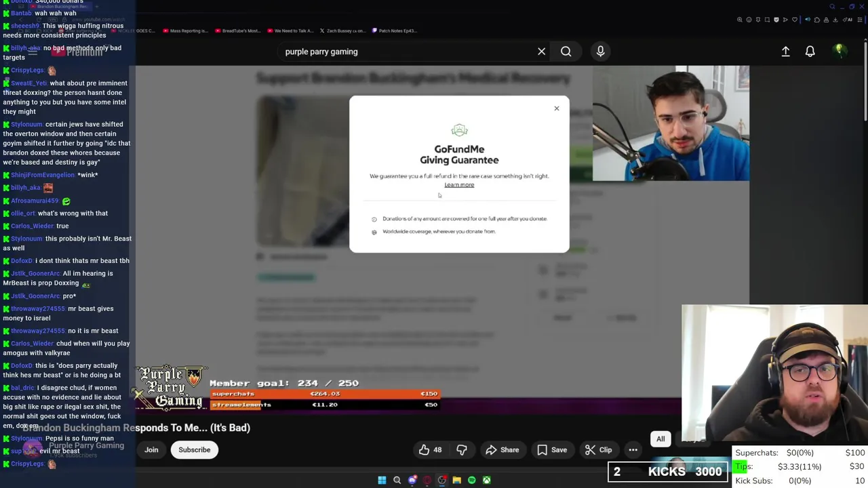
Task: Like the video with thumbs up
Action: (x=431, y=450)
